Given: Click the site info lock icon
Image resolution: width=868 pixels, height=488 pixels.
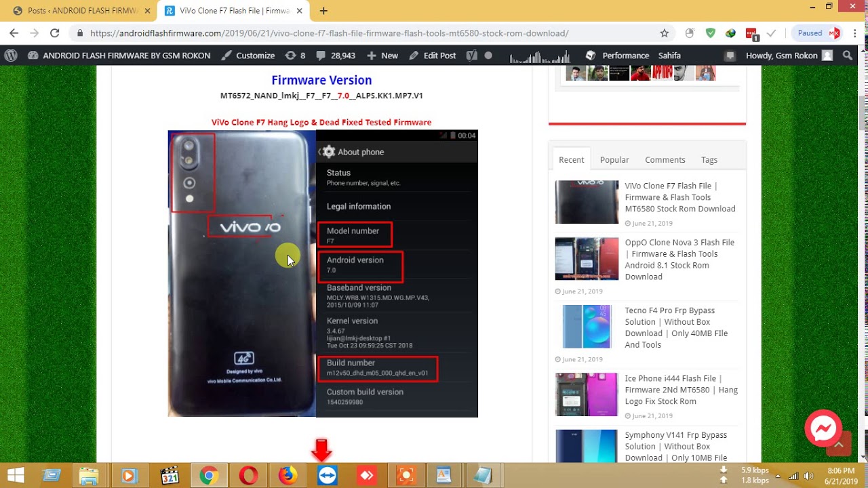Looking at the screenshot, I should (x=80, y=33).
